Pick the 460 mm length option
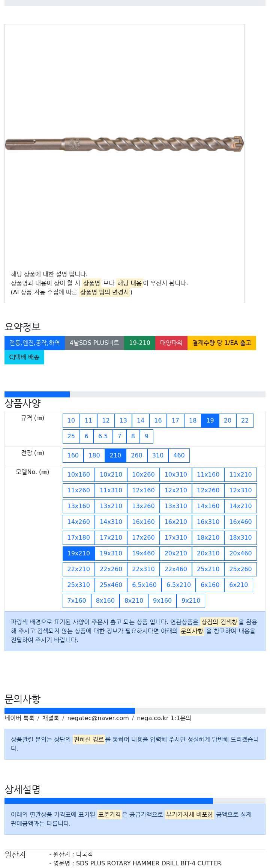Image resolution: width=270 pixels, height=868 pixels. [x=179, y=455]
